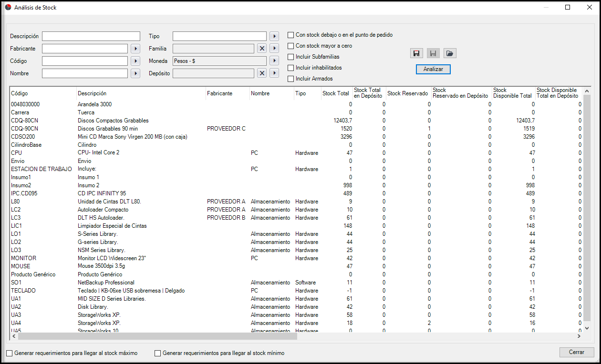Click the Stock Reservado column header
The image size is (601, 364).
[408, 93]
